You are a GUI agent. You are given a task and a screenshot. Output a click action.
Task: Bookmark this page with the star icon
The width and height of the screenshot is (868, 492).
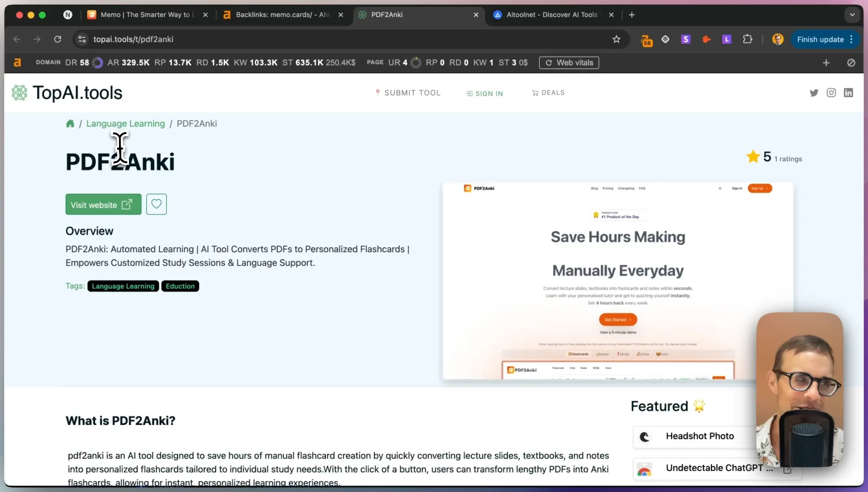point(616,39)
